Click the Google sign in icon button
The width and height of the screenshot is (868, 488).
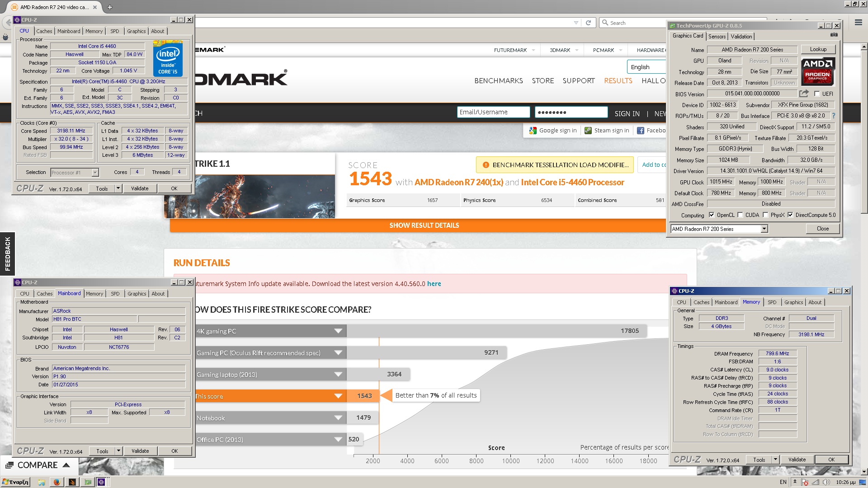tap(553, 131)
